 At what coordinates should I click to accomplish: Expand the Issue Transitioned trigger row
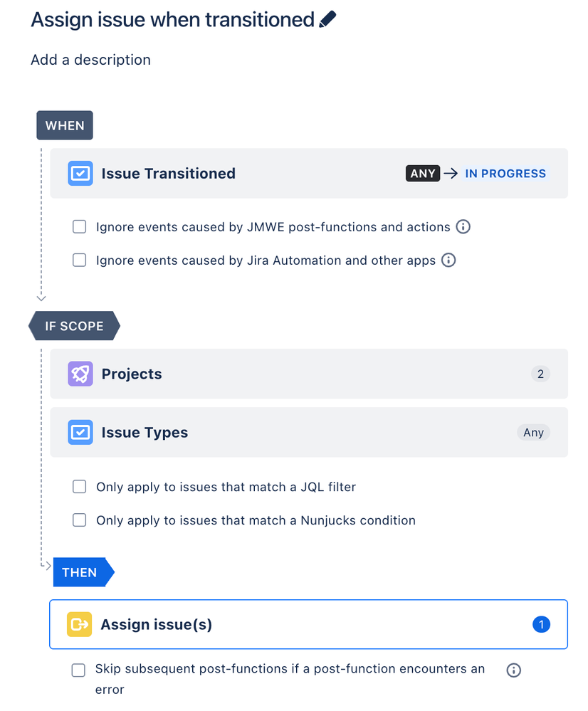click(x=309, y=173)
